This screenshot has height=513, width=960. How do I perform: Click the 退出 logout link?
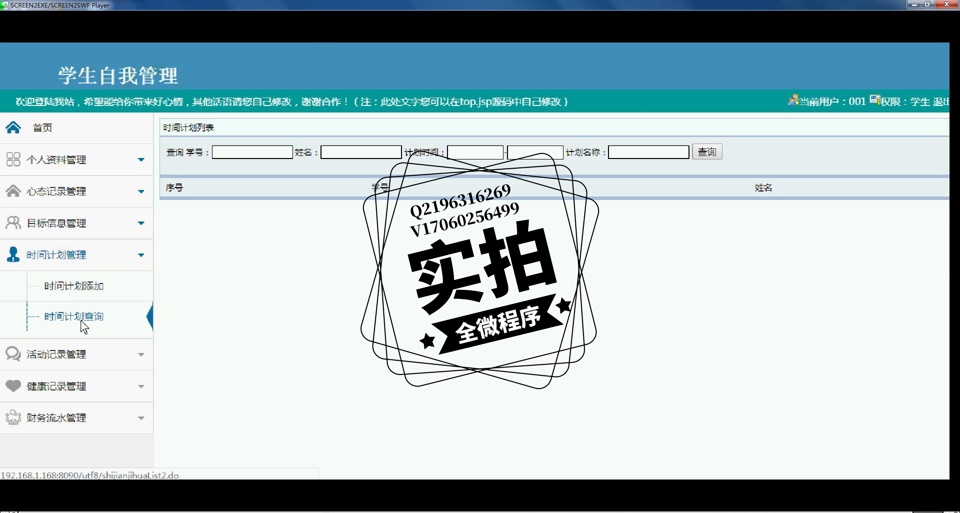pos(941,102)
